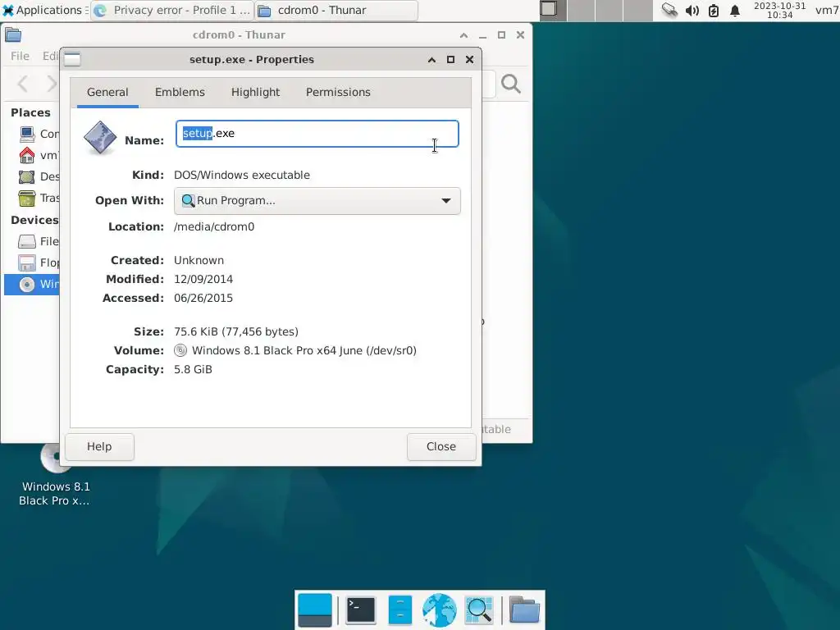This screenshot has height=630, width=840.
Task: Open the Emblems tab
Action: 180,92
